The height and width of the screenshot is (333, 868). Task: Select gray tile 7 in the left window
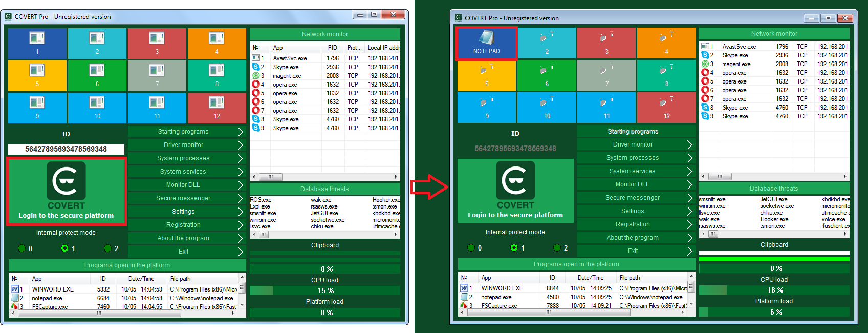157,75
